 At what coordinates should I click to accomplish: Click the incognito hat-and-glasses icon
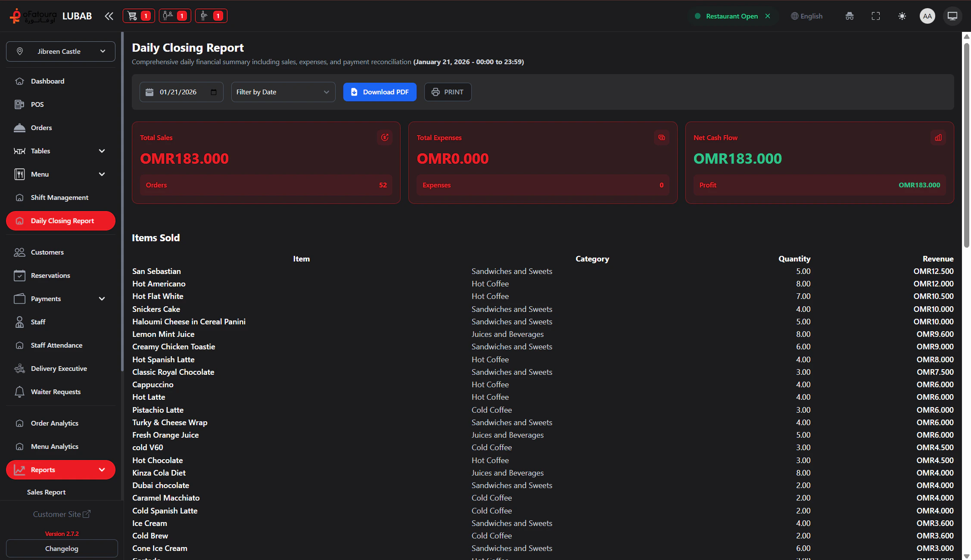point(849,16)
